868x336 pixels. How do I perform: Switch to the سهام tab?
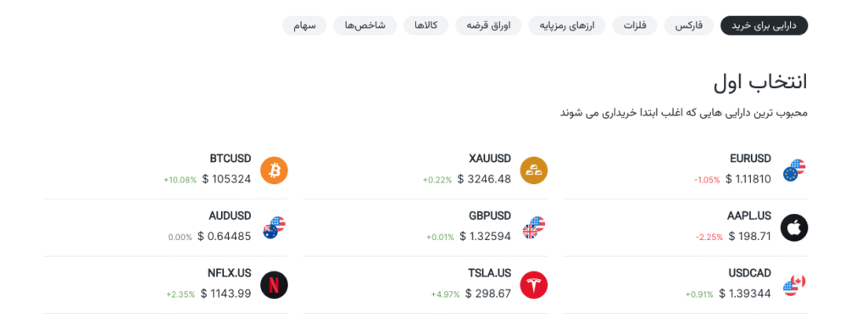(x=304, y=25)
